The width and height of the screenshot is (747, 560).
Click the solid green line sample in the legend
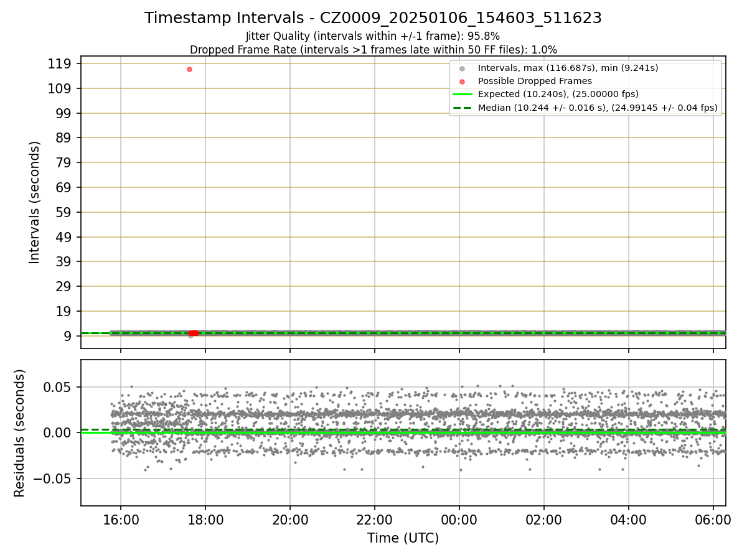pyautogui.click(x=462, y=95)
